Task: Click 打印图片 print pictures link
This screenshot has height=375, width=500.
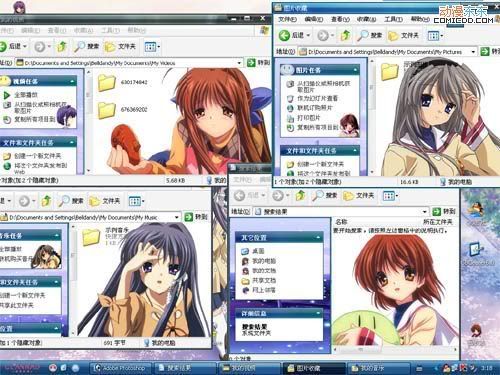Action: (x=308, y=118)
